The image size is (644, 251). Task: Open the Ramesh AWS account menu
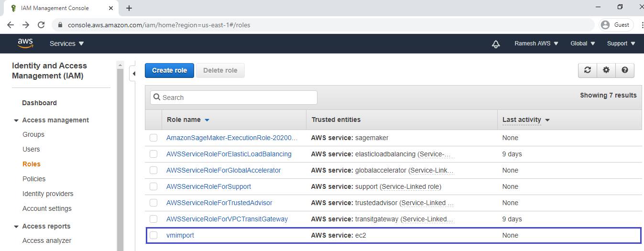536,44
